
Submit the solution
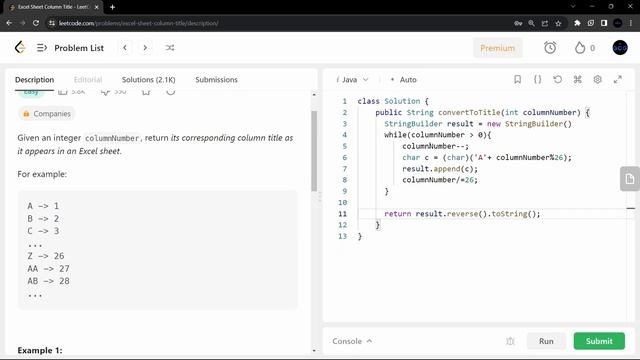(599, 341)
